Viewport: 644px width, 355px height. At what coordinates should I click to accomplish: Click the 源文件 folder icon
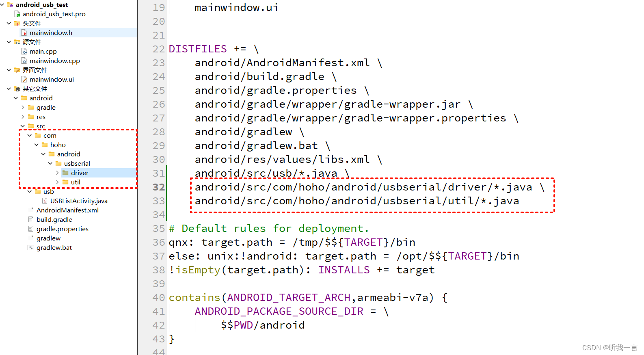click(17, 42)
